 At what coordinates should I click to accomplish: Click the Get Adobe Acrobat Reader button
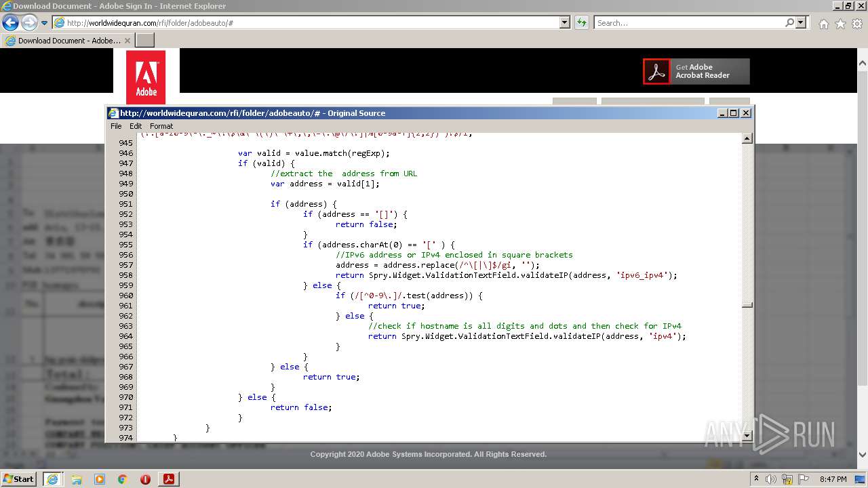tap(696, 71)
